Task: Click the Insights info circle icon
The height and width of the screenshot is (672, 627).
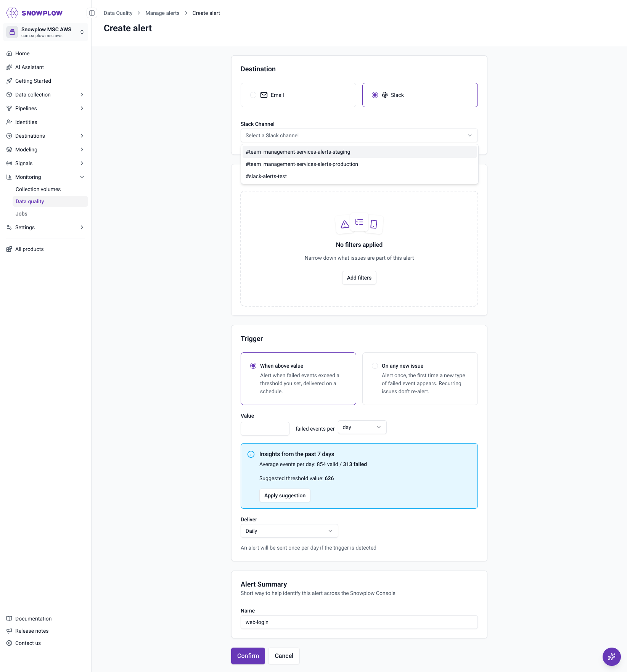Action: [x=251, y=454]
